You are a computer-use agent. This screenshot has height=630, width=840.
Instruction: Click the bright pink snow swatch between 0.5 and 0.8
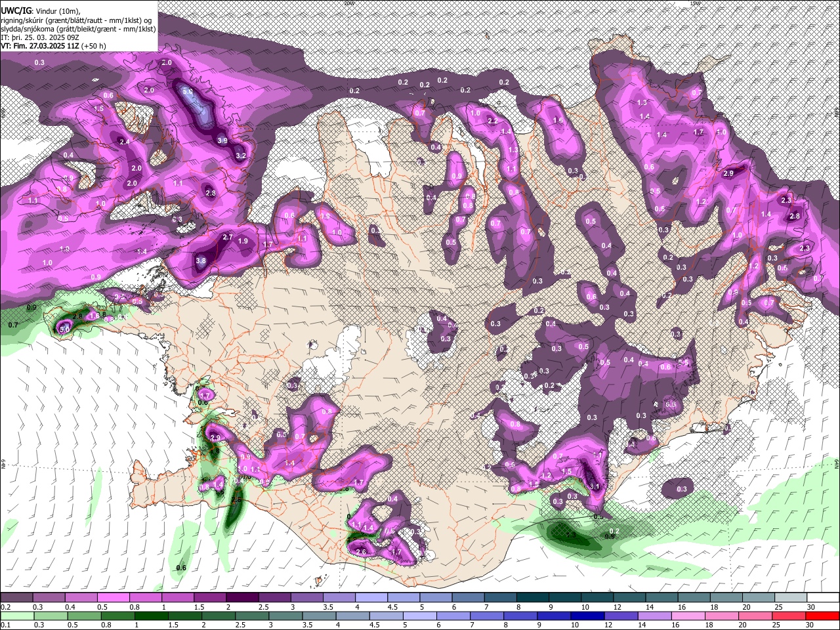coord(113,598)
